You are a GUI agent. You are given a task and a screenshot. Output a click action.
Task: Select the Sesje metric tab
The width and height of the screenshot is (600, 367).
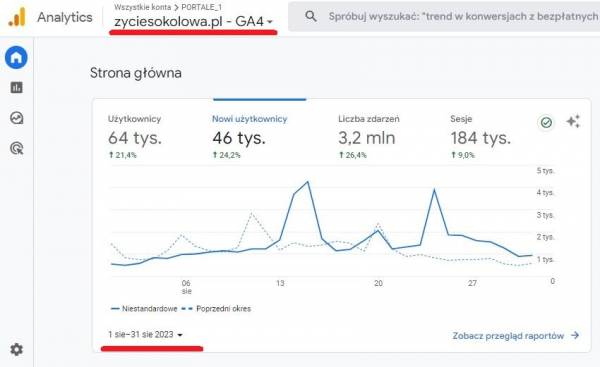(x=480, y=137)
